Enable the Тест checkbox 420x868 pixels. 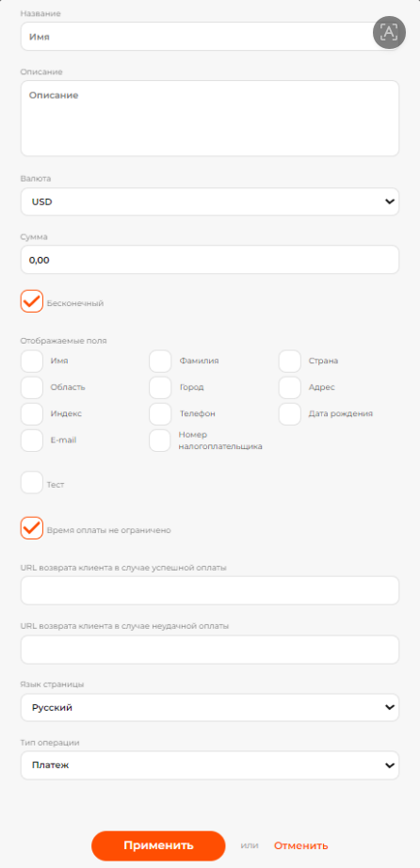pyautogui.click(x=32, y=483)
